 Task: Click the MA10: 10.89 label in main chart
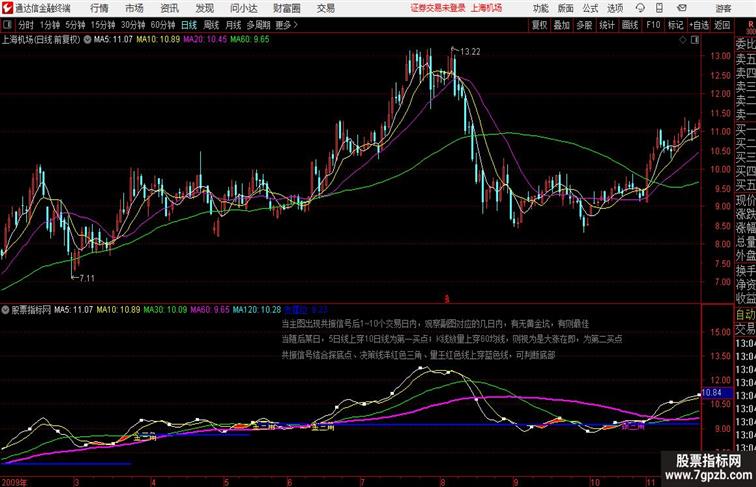158,40
